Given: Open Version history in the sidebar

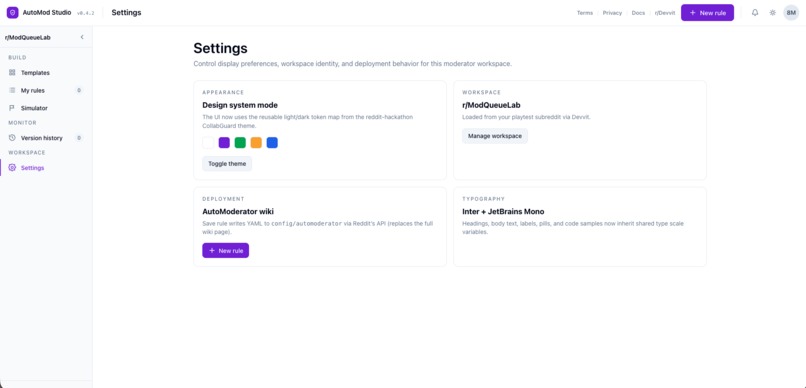Looking at the screenshot, I should (46, 138).
